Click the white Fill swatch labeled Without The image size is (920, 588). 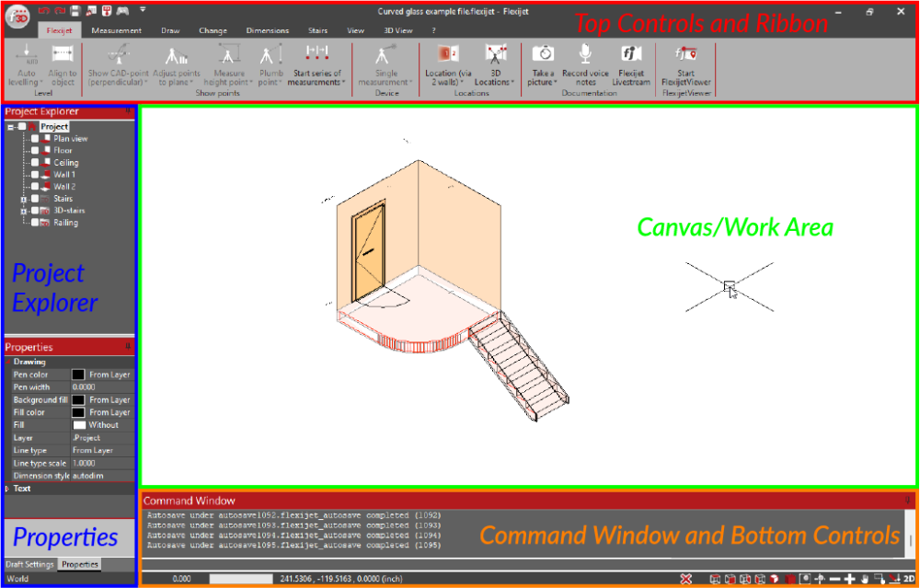(79, 425)
